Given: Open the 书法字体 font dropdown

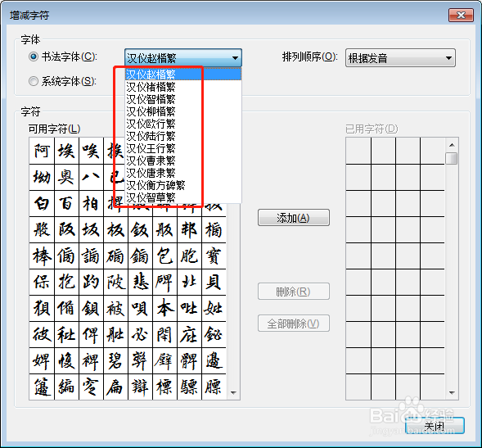Looking at the screenshot, I should pyautogui.click(x=183, y=57).
